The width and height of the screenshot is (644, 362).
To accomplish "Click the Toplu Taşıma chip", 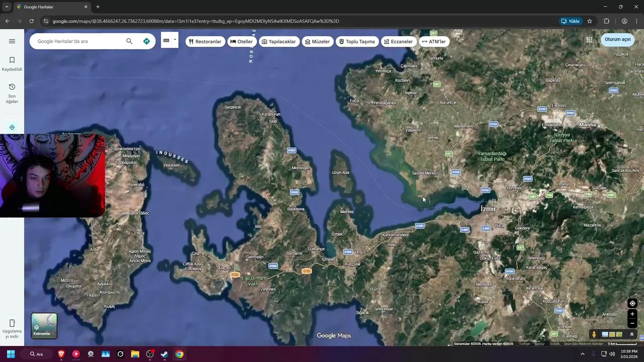I will 357,42.
